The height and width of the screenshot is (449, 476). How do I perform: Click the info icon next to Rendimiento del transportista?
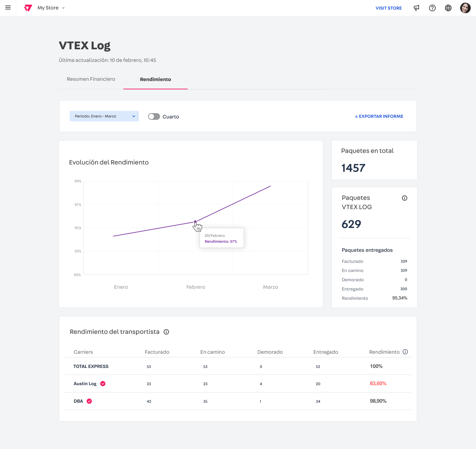point(166,332)
